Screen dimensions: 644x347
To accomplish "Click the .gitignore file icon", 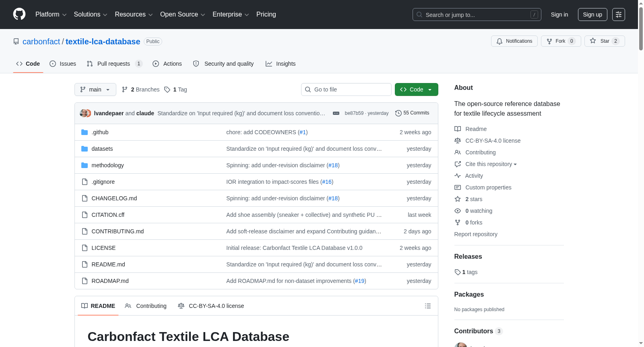I will pyautogui.click(x=85, y=182).
